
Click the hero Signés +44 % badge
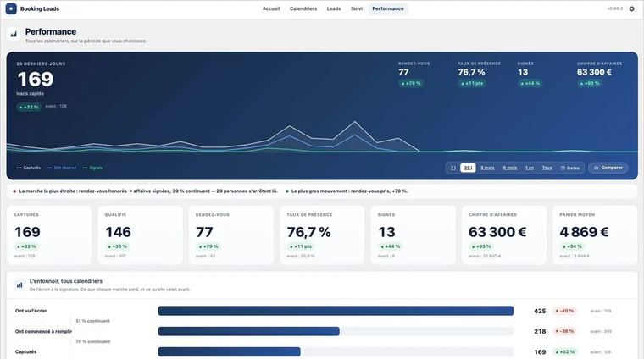pyautogui.click(x=530, y=83)
